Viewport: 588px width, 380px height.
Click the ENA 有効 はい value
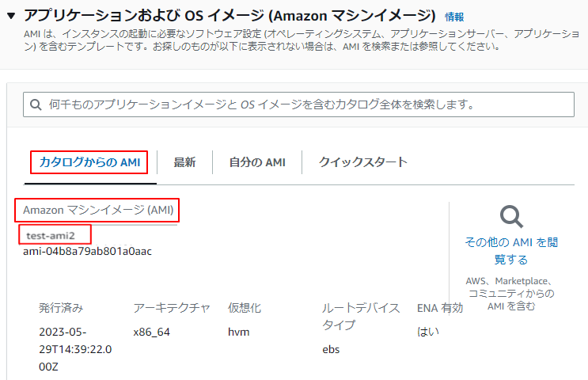427,332
